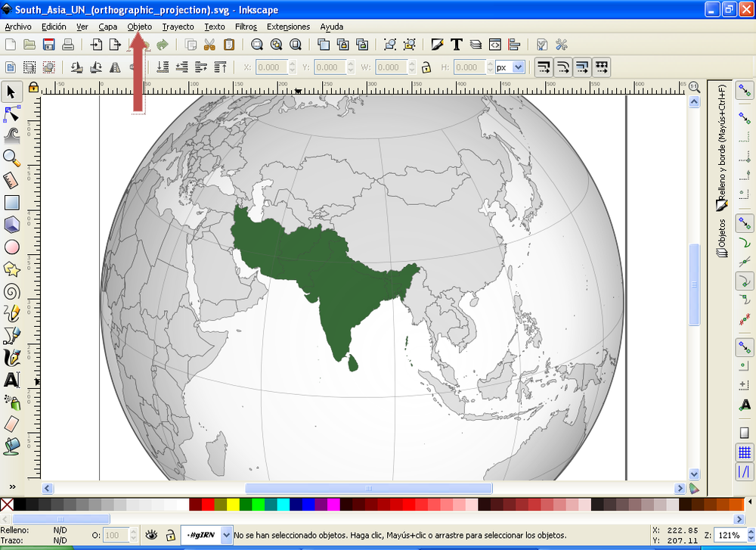Choose the Eraser tool
The height and width of the screenshot is (550, 756).
[12, 424]
